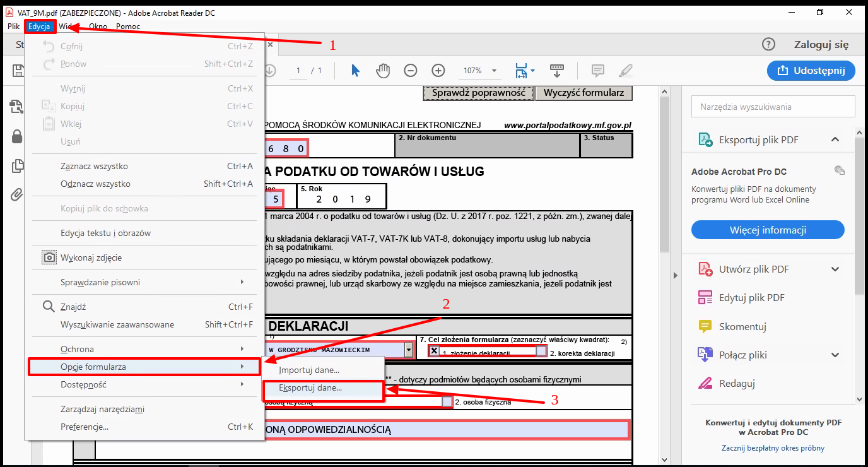
Task: Expand the Utwórz plik PDF chevron
Action: 835,269
